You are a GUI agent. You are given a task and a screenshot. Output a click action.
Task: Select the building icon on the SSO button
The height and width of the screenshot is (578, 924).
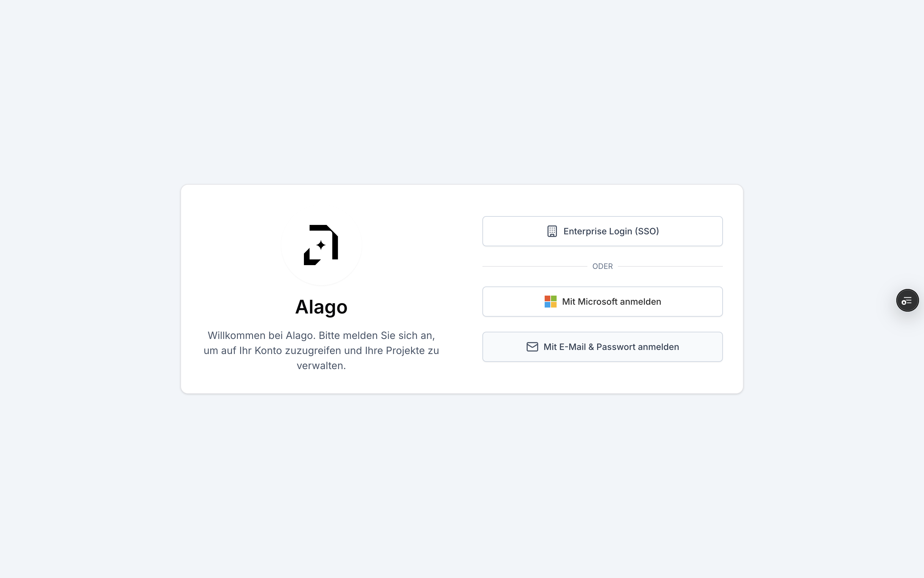pyautogui.click(x=552, y=231)
